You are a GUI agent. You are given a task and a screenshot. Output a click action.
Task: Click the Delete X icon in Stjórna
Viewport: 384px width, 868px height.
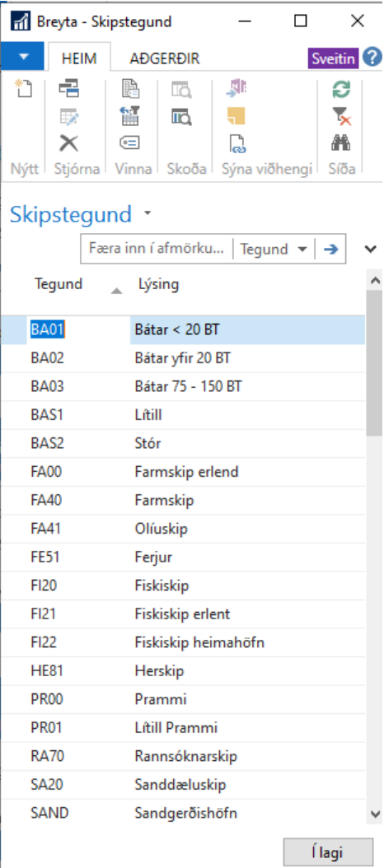(x=69, y=143)
